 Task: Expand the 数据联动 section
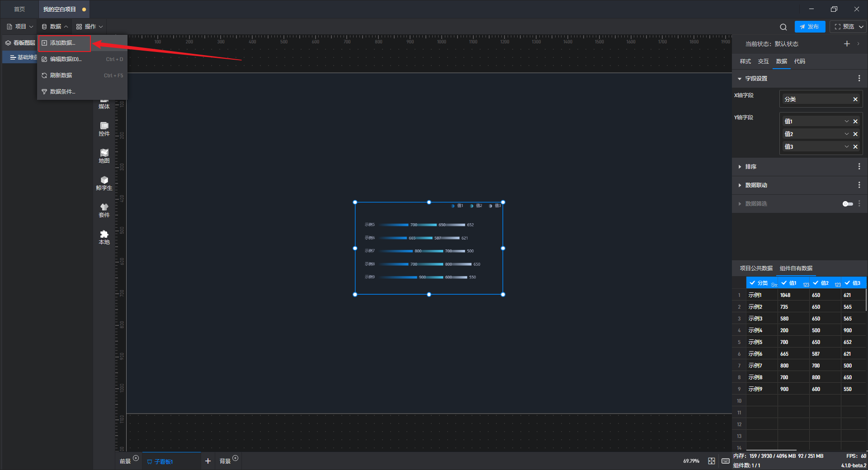click(740, 185)
